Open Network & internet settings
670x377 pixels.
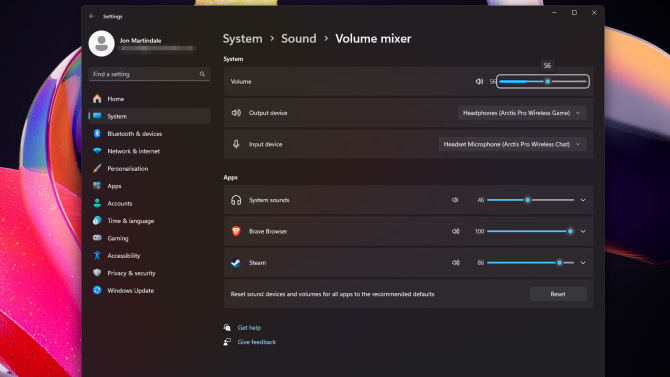pos(149,151)
